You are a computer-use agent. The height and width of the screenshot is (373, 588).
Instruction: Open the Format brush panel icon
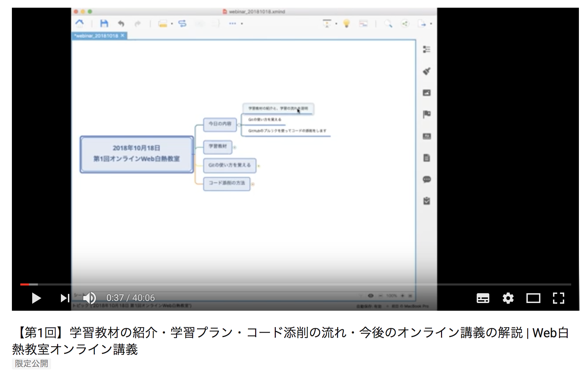427,71
